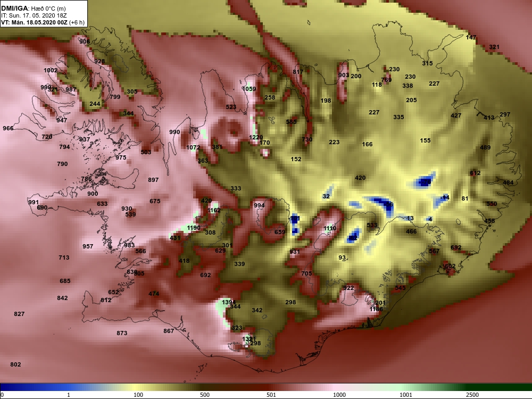This screenshot has height=399, width=532.
Task: Click the 1001 tick label on the color scale
Action: pyautogui.click(x=406, y=395)
